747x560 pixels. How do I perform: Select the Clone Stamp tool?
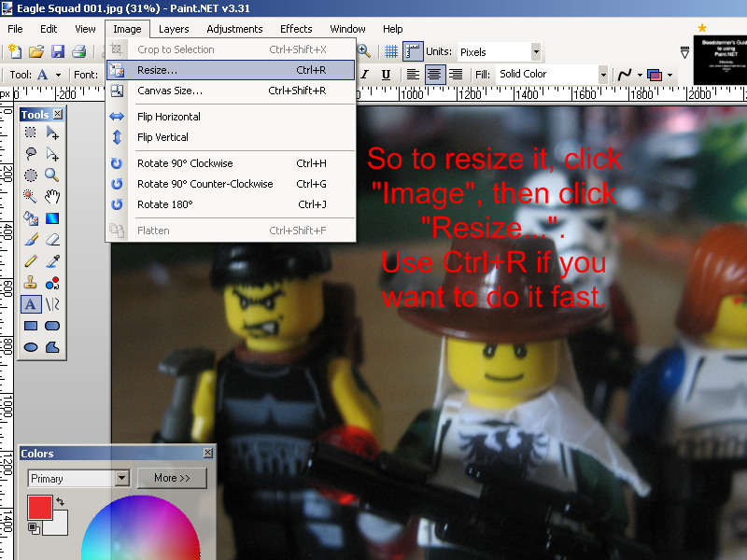pyautogui.click(x=31, y=283)
